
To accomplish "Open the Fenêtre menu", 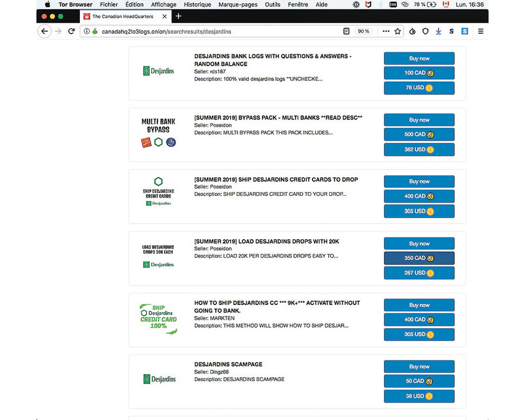I will tap(298, 4).
